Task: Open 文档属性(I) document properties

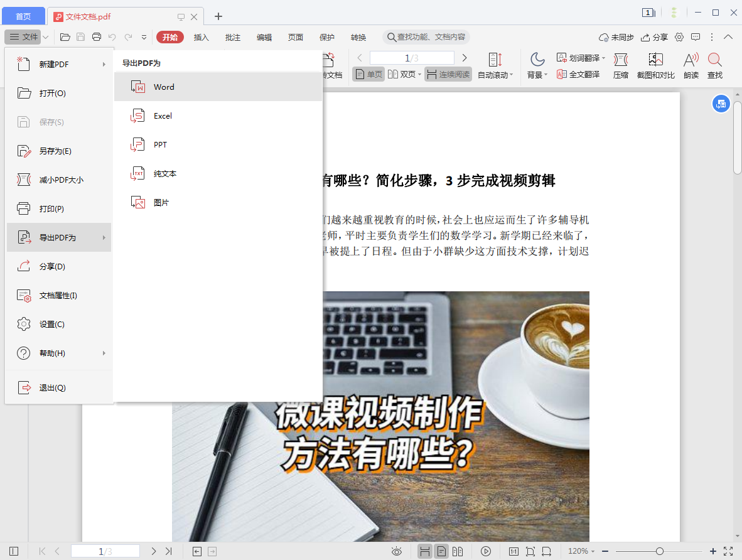Action: coord(59,295)
